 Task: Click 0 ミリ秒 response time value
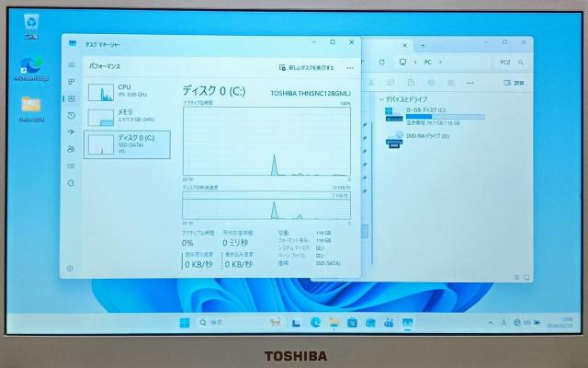click(235, 243)
